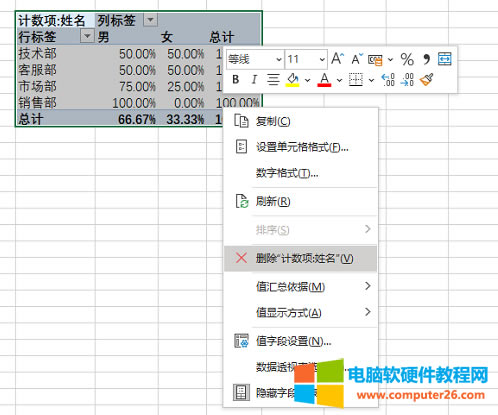498x415 pixels.
Task: Click the red X delete icon
Action: coord(241,258)
